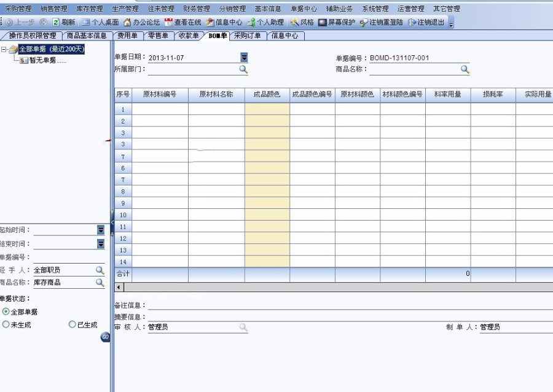
Task: Click the 刷新 refresh icon
Action: tap(57, 22)
